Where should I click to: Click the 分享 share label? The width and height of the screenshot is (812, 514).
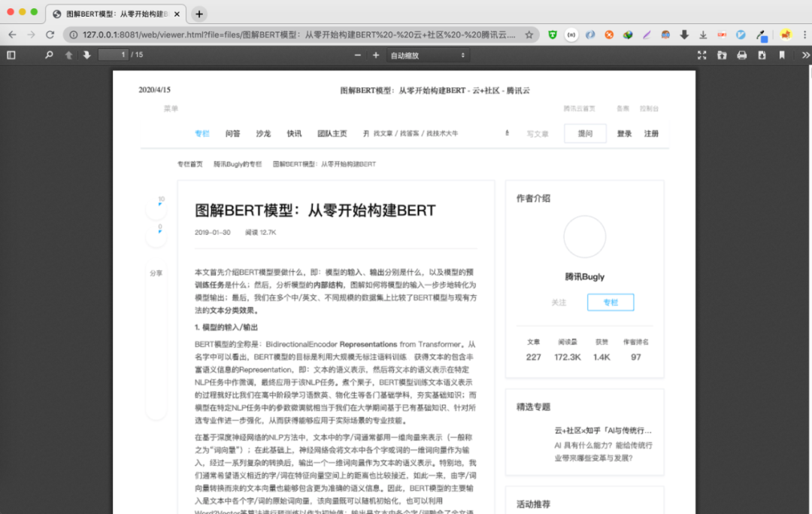156,273
